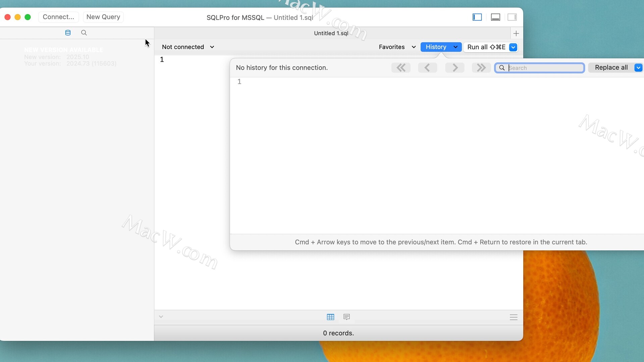
Task: Click line 1 in history preview editor
Action: [x=239, y=82]
